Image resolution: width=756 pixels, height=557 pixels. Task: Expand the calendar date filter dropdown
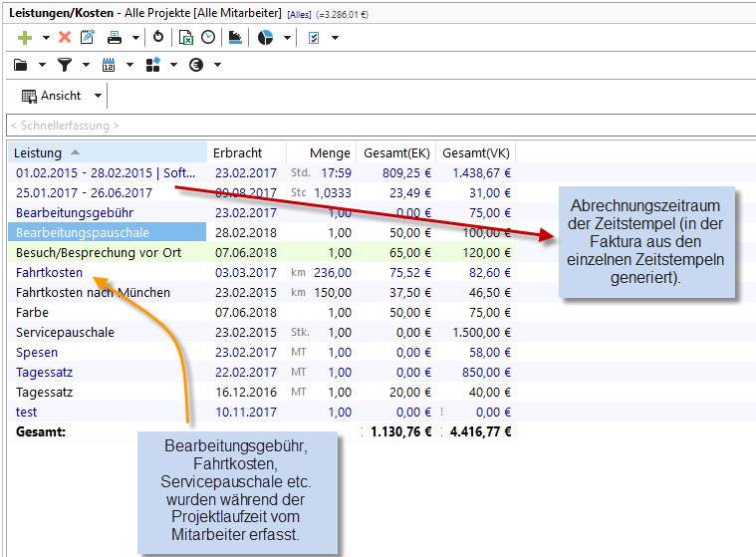click(x=129, y=66)
